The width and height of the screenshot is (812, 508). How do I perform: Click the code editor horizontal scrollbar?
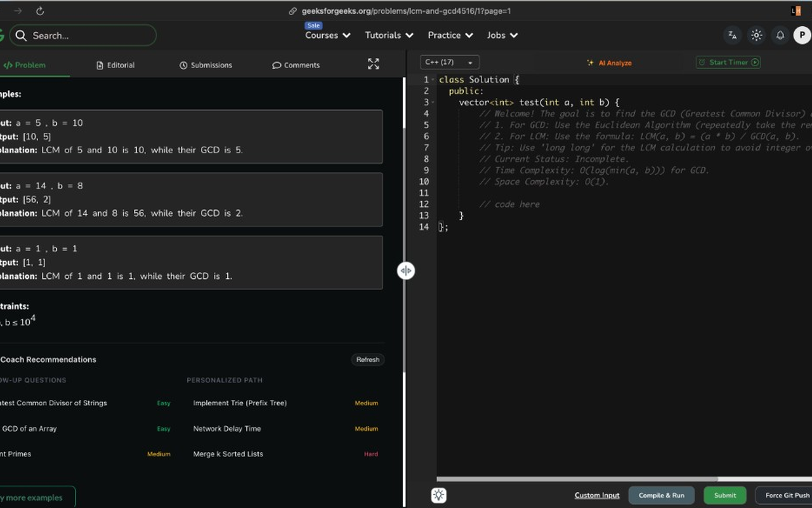pyautogui.click(x=577, y=479)
